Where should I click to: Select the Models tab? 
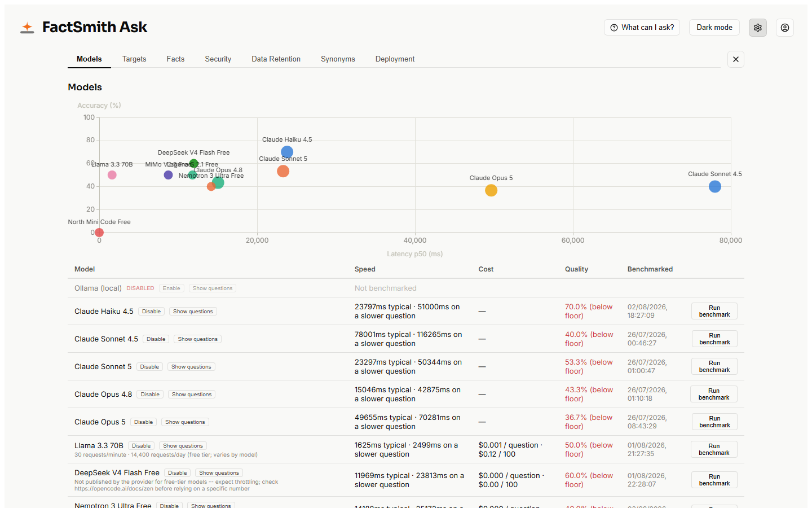89,59
